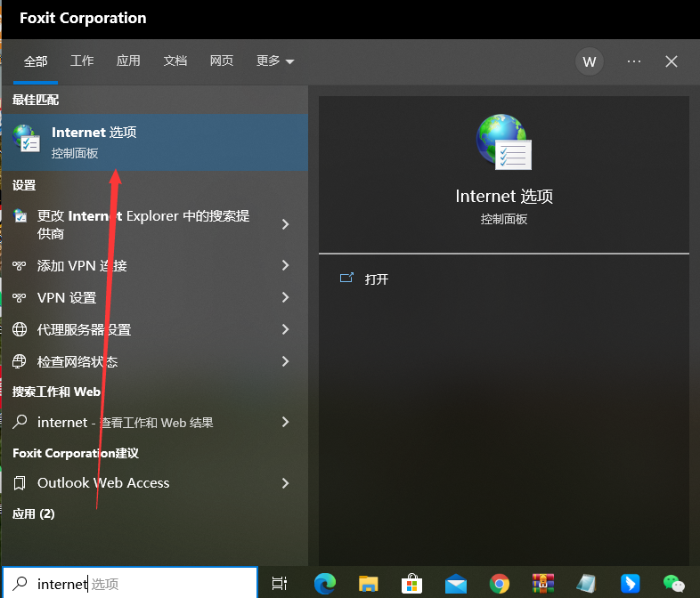Expand arrow for VPN 设置
This screenshot has height=598, width=700.
point(286,297)
